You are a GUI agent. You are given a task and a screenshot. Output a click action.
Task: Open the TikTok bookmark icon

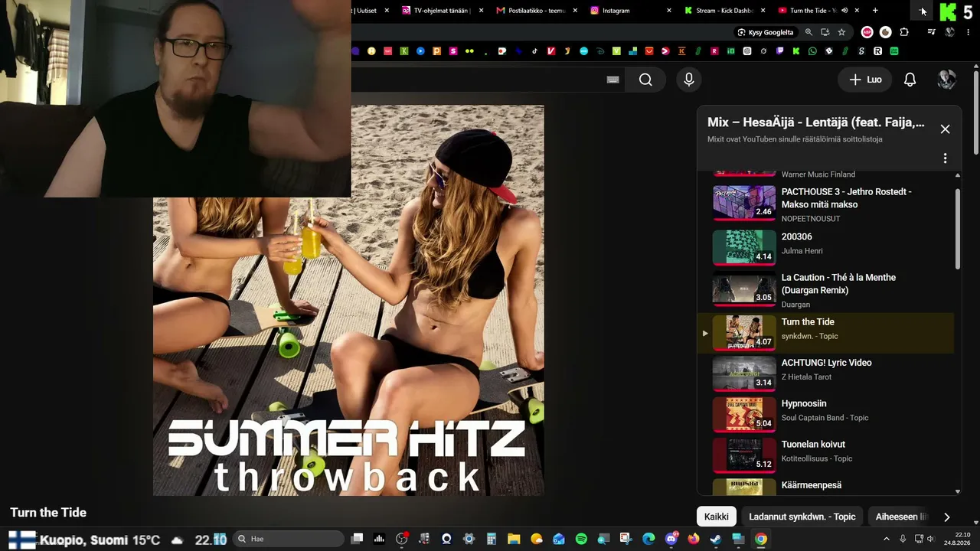(534, 51)
